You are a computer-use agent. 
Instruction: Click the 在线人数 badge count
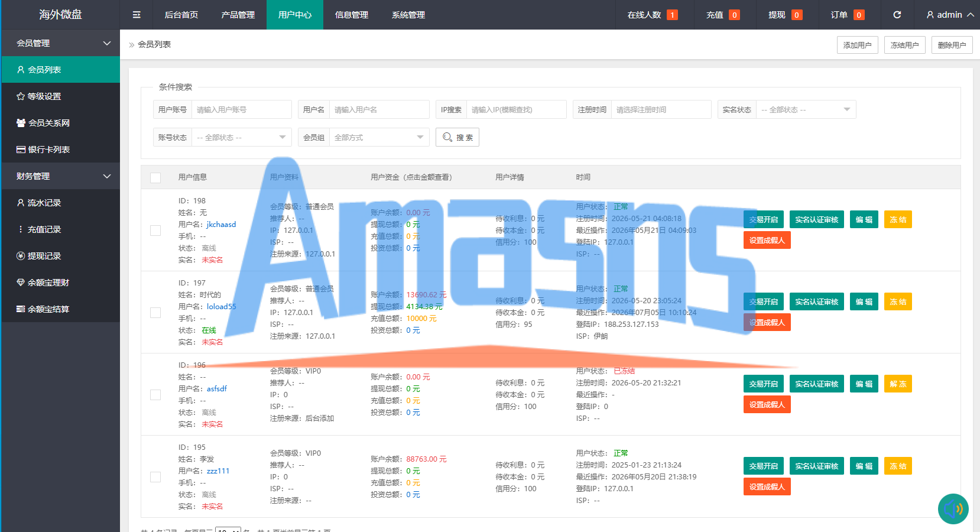pyautogui.click(x=672, y=15)
